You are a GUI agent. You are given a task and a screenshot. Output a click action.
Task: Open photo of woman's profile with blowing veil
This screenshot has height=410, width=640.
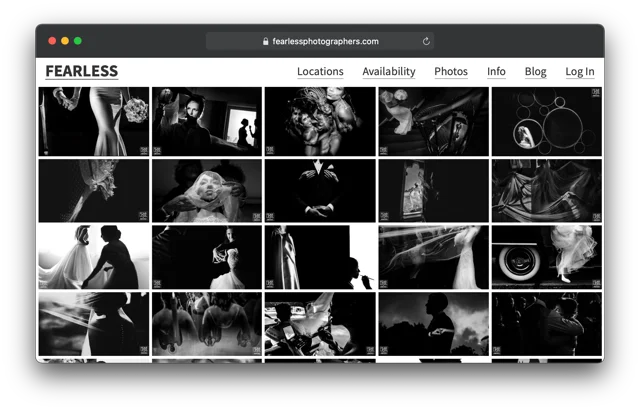[x=94, y=324]
